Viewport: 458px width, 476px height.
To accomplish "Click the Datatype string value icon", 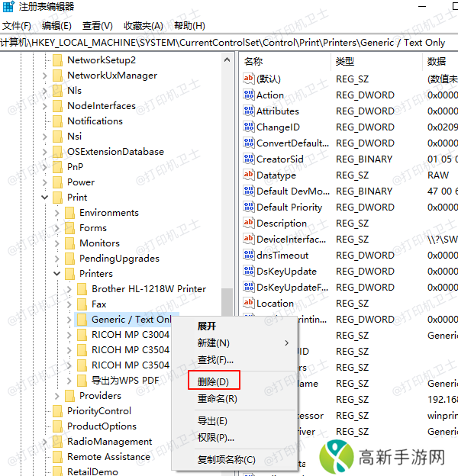I will tap(248, 175).
